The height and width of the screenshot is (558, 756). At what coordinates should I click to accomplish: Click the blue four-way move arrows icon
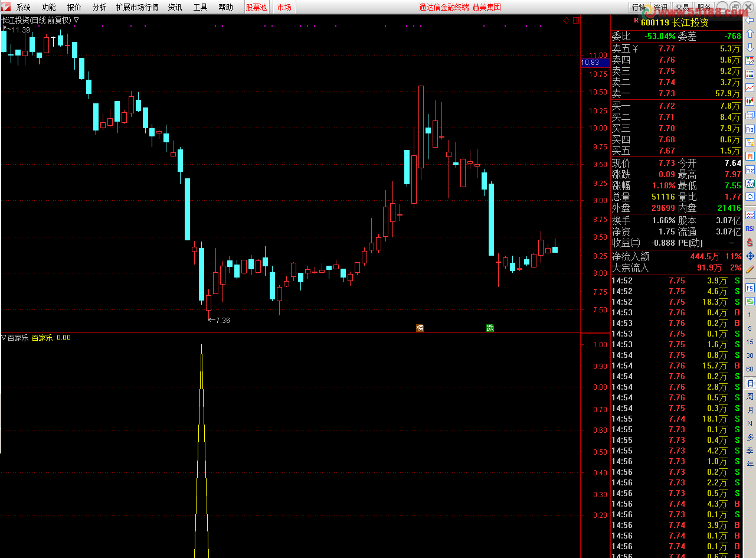click(750, 256)
